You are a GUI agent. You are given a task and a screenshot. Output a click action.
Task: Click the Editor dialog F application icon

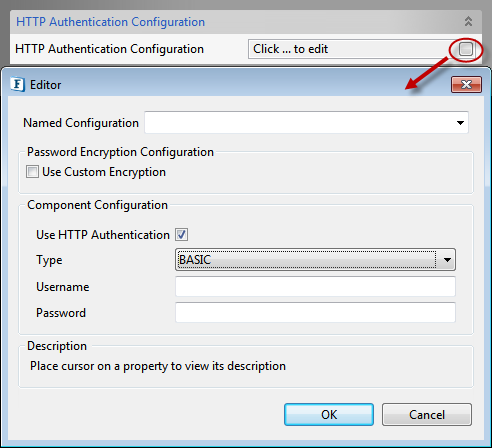pyautogui.click(x=17, y=84)
